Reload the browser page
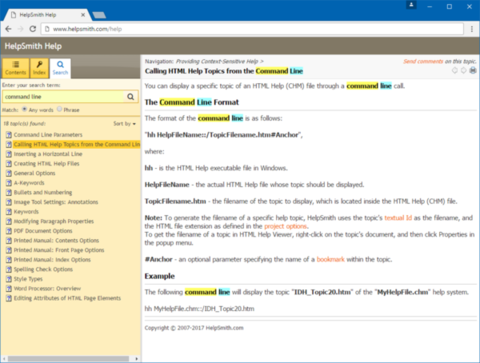The width and height of the screenshot is (480, 363). click(x=32, y=29)
